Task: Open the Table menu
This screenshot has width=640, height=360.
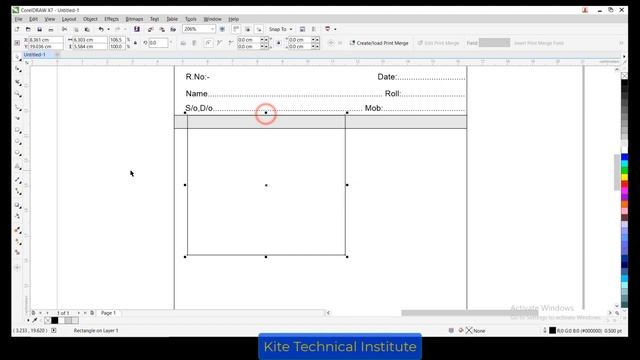Action: pos(172,19)
